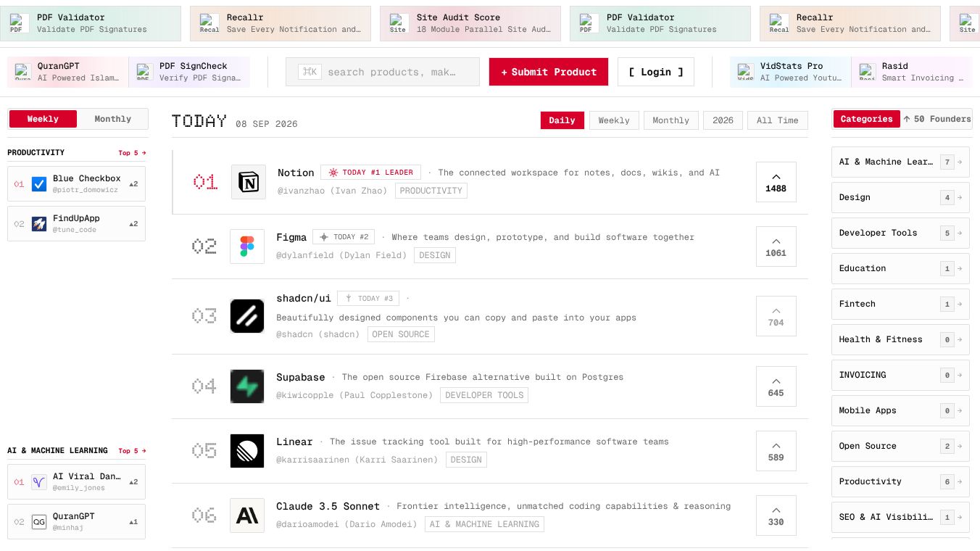
Task: Click the AI & MACHINE LEARNING tag on Claude
Action: click(484, 524)
